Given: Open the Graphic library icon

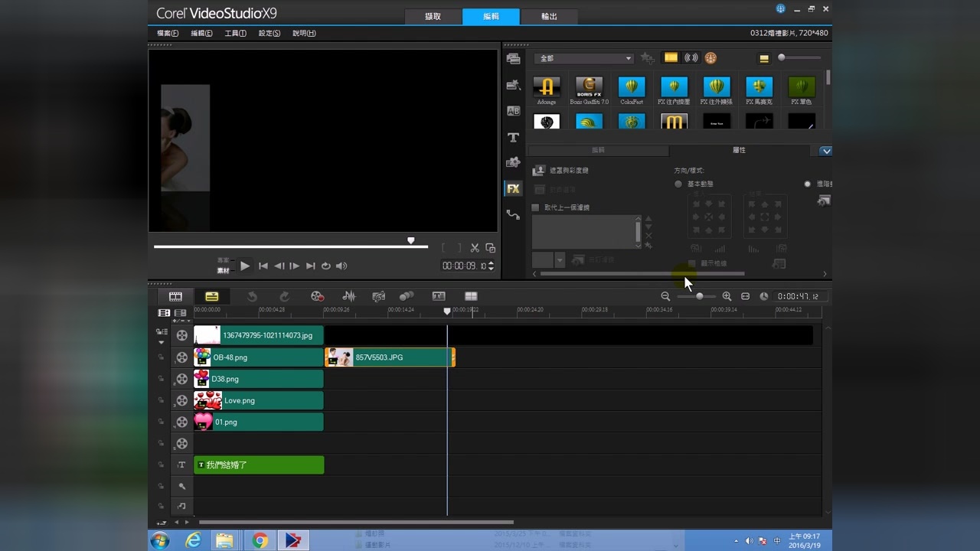Looking at the screenshot, I should (x=513, y=163).
